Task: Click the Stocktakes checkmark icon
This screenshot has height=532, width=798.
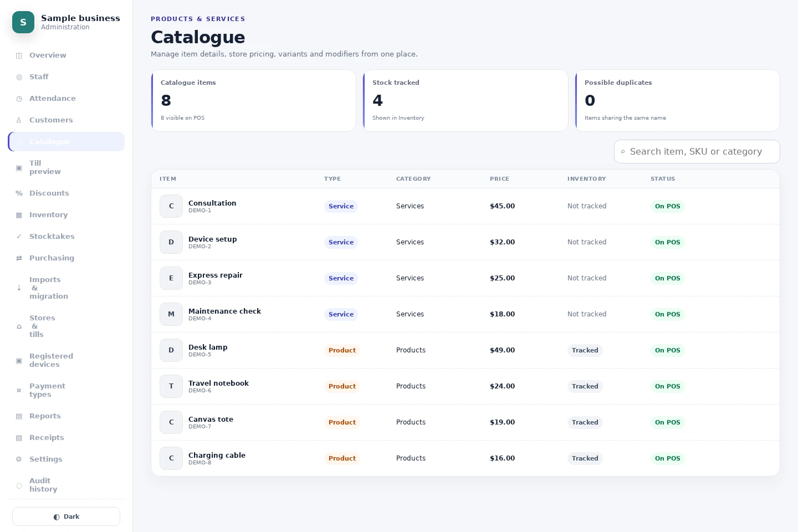Action: click(x=19, y=237)
